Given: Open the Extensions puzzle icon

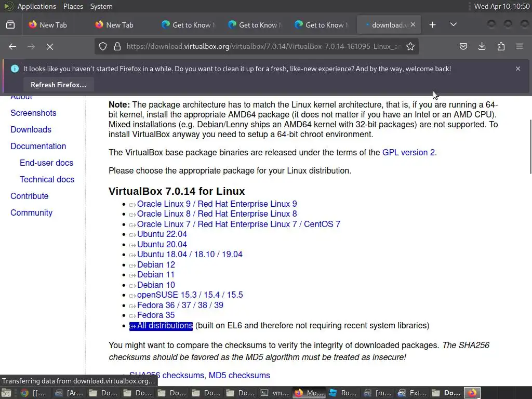Looking at the screenshot, I should [x=501, y=46].
